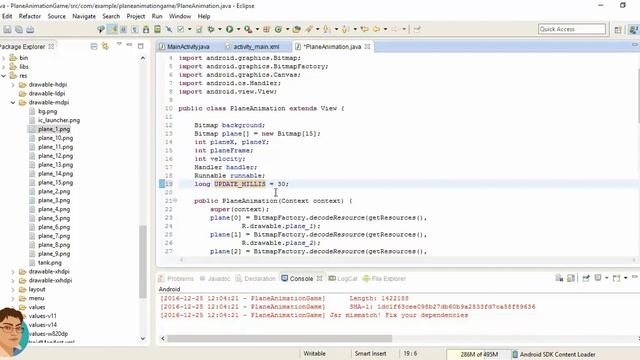Viewport: 640px width, 360px height.
Task: Select ic_launcher.png in Package Explorer
Action: 59,120
